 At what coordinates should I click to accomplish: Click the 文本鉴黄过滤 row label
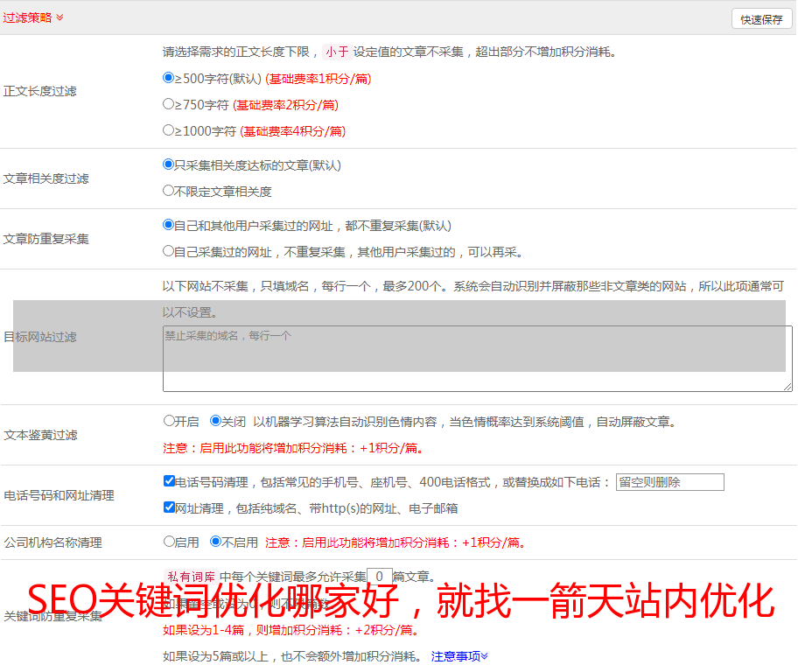pyautogui.click(x=41, y=435)
